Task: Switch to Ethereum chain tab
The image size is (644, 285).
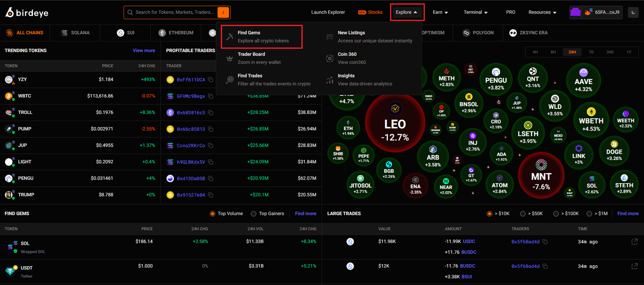Action: [176, 33]
